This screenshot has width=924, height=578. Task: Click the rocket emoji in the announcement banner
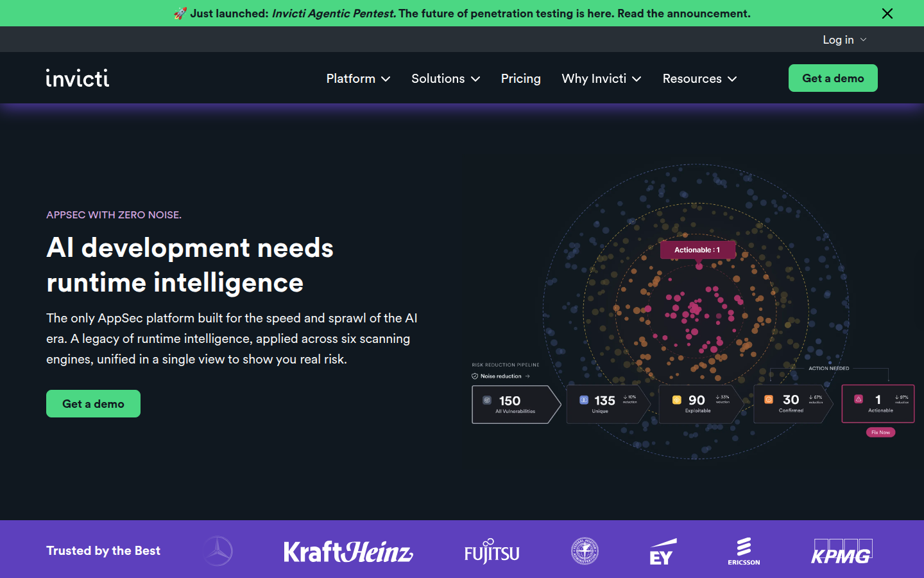click(x=180, y=13)
